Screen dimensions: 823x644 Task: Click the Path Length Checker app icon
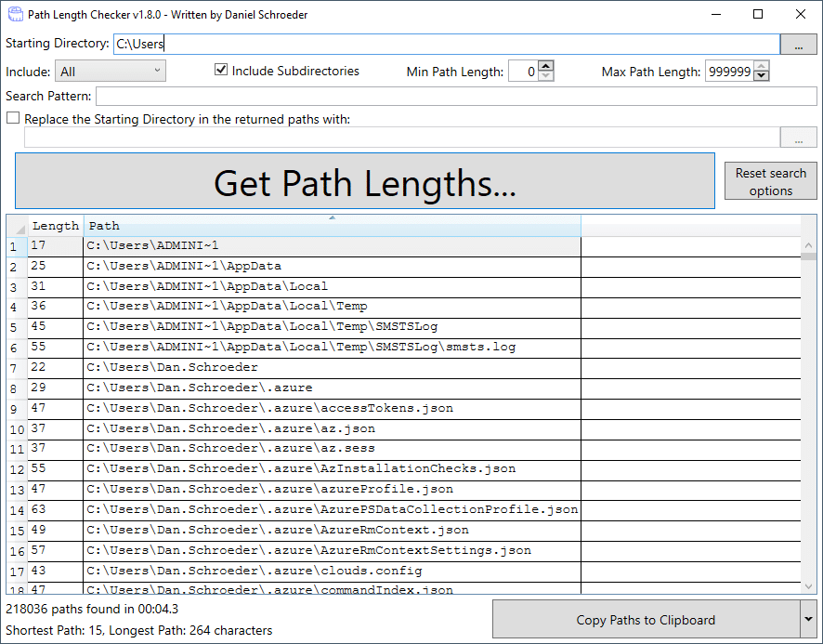tap(16, 14)
